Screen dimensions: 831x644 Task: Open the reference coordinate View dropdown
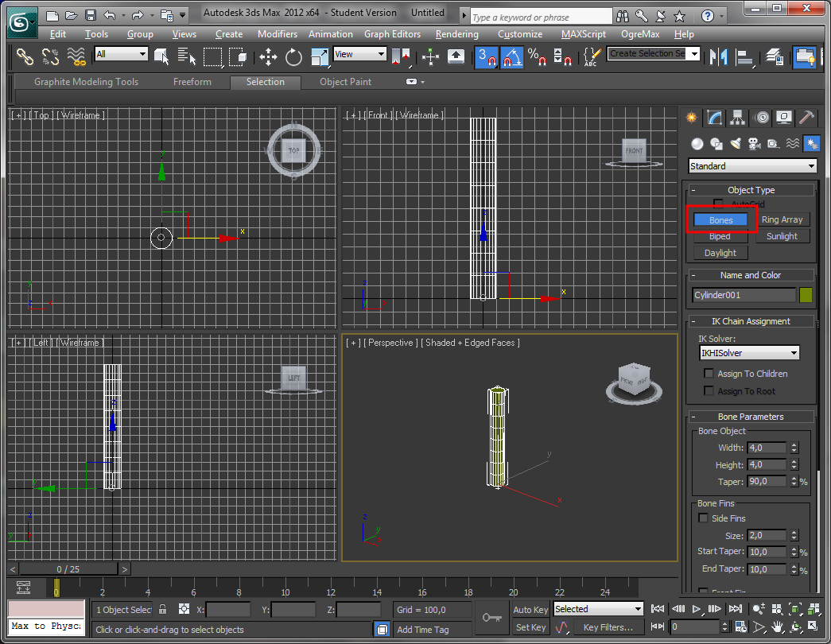tap(359, 53)
